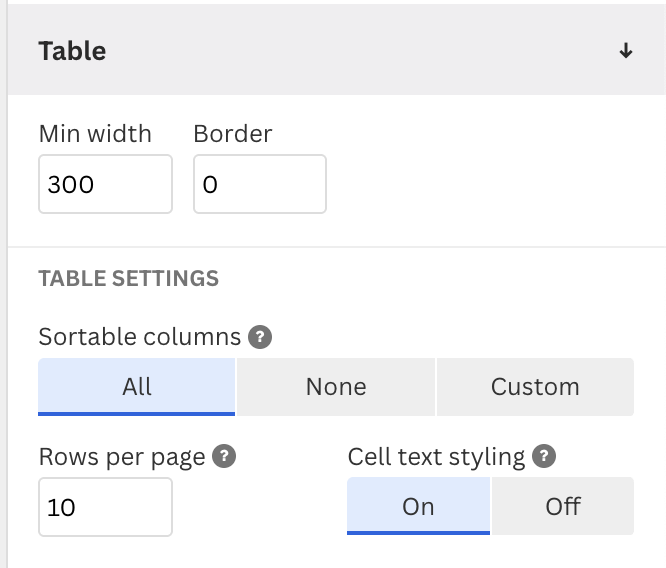Image resolution: width=666 pixels, height=568 pixels.
Task: Collapse the Table section via its title
Action: point(72,51)
